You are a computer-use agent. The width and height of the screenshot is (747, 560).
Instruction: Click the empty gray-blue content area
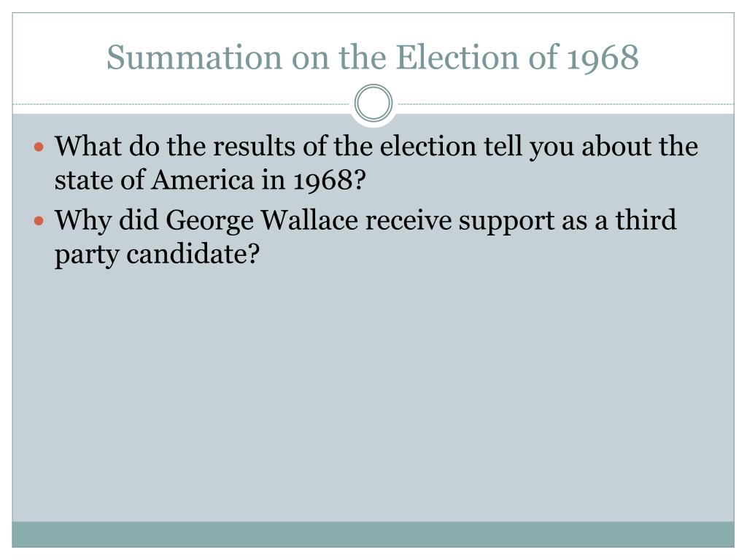click(x=373, y=395)
